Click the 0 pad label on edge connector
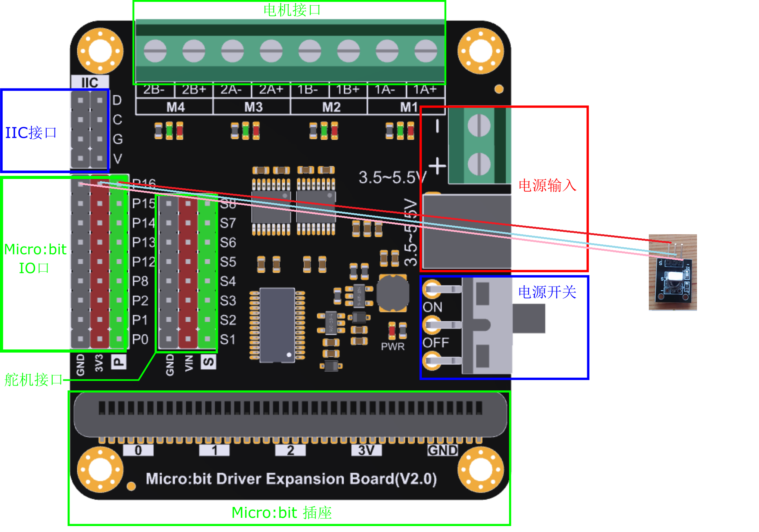This screenshot has width=759, height=532. [138, 450]
